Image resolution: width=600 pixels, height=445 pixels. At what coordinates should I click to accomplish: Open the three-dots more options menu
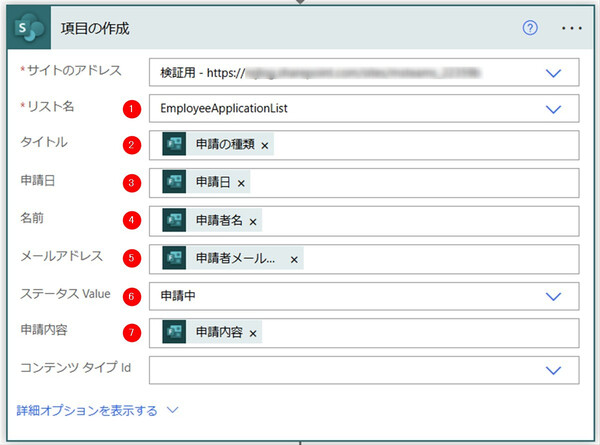pyautogui.click(x=572, y=28)
